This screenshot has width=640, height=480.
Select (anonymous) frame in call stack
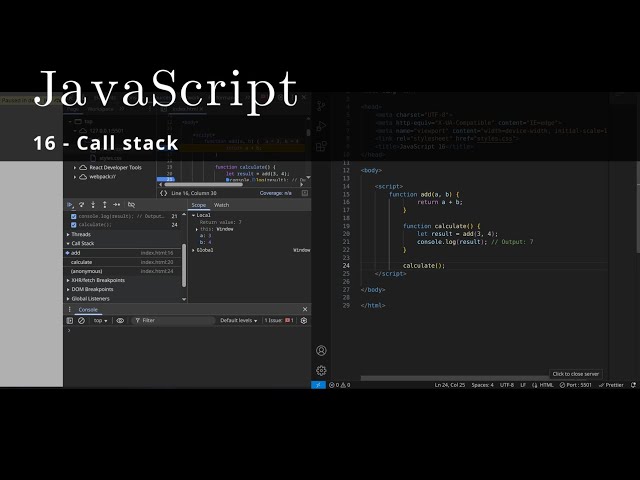click(122, 271)
